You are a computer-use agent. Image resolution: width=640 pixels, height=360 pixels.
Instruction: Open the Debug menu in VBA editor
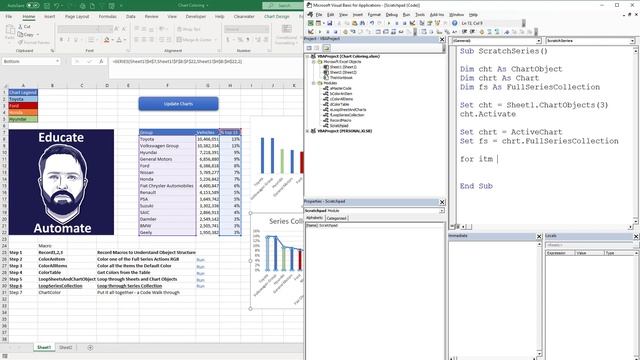pos(391,15)
